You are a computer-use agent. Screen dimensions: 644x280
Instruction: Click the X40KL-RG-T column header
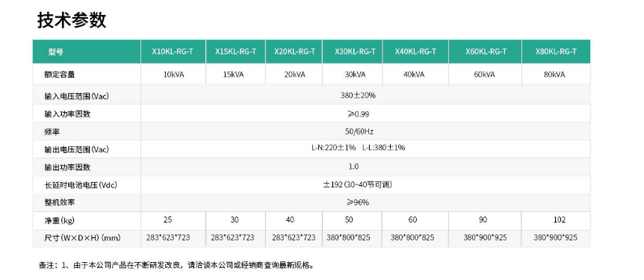415,52
